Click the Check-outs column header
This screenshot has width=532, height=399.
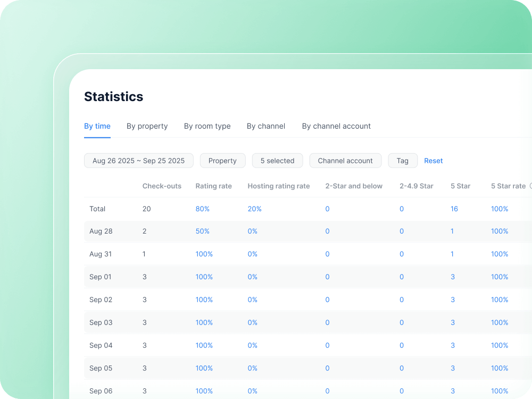point(162,186)
